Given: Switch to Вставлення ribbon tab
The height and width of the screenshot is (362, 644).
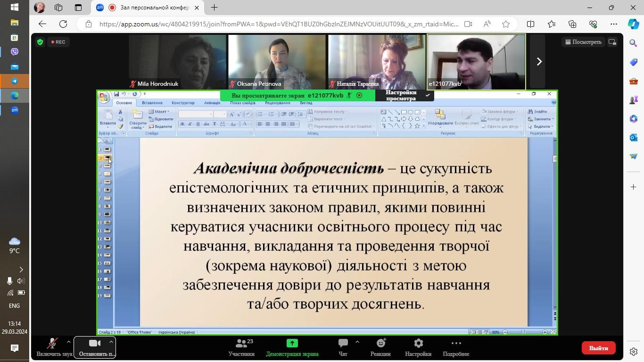Looking at the screenshot, I should click(152, 103).
